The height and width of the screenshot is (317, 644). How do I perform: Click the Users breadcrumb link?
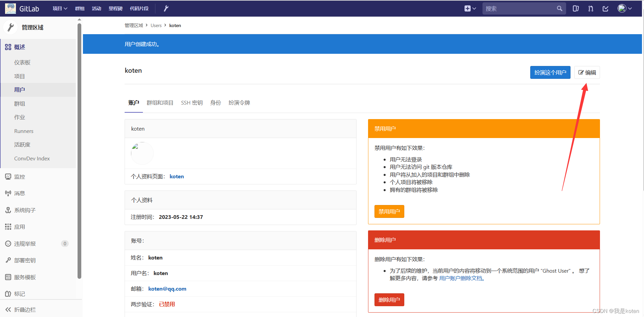(x=156, y=25)
